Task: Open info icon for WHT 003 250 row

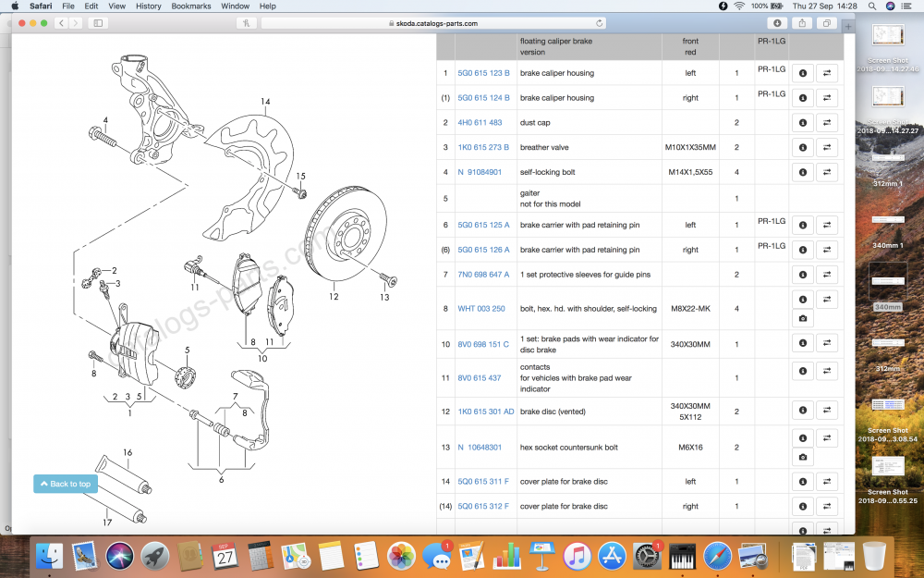Action: [x=803, y=299]
